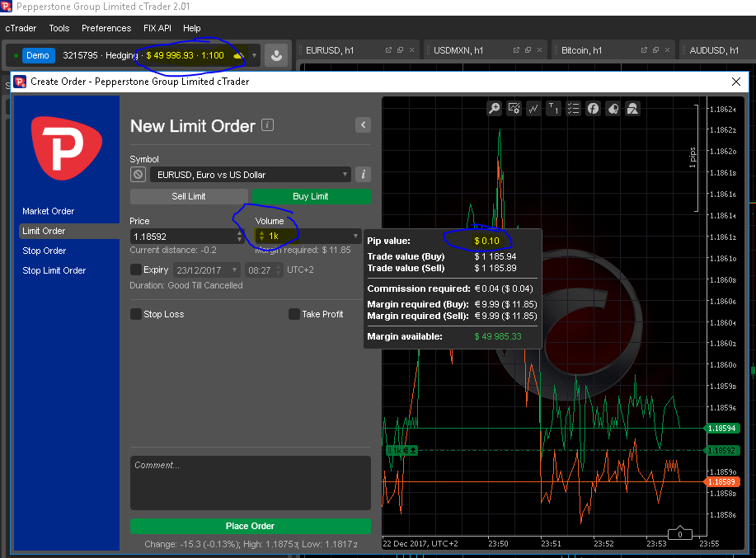Open the cTrader menu

pyautogui.click(x=21, y=28)
